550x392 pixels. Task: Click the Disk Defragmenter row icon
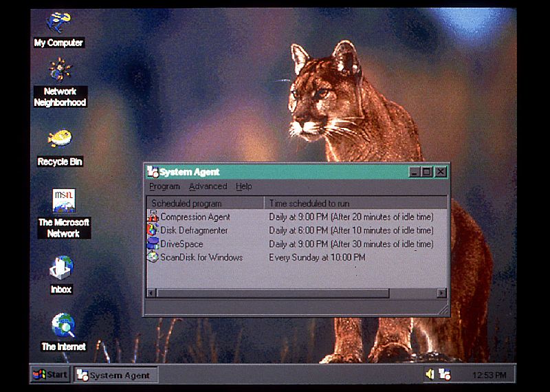(x=153, y=230)
